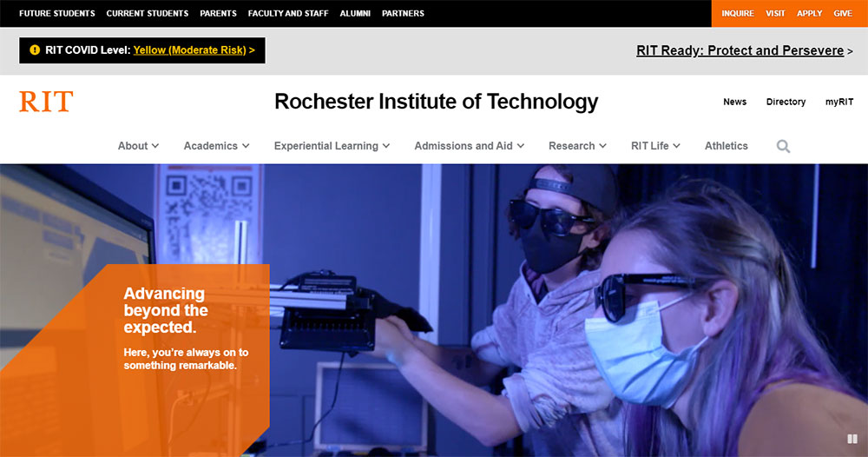
Task: Open the Athletics navigation item
Action: (726, 146)
